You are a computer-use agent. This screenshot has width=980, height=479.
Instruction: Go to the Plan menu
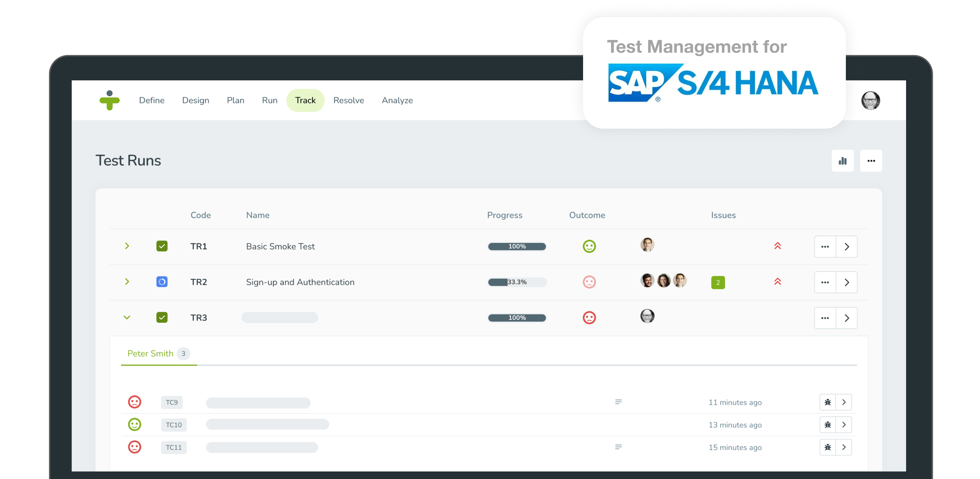(x=235, y=101)
